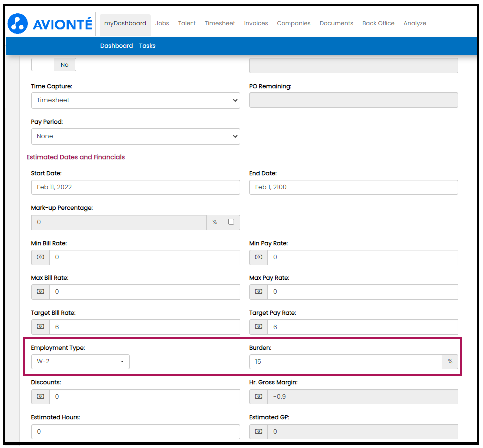Select the Dashboard sub-navigation link

pyautogui.click(x=116, y=46)
